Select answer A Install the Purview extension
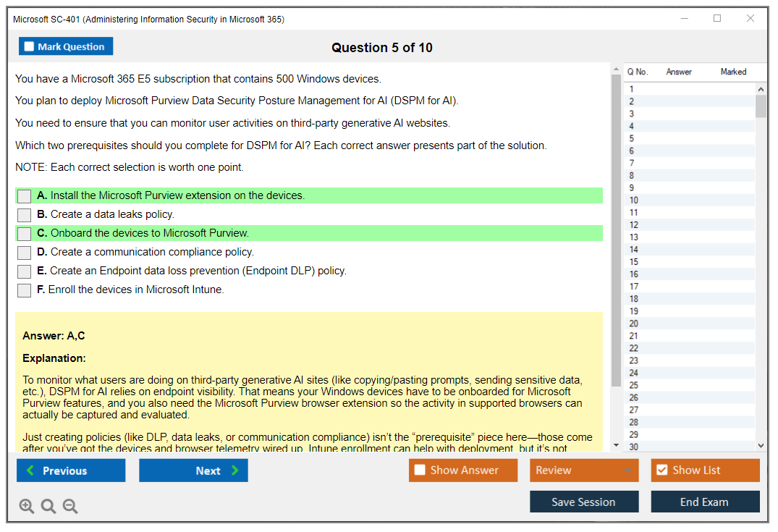Screen dimensions: 778x532 (25, 196)
